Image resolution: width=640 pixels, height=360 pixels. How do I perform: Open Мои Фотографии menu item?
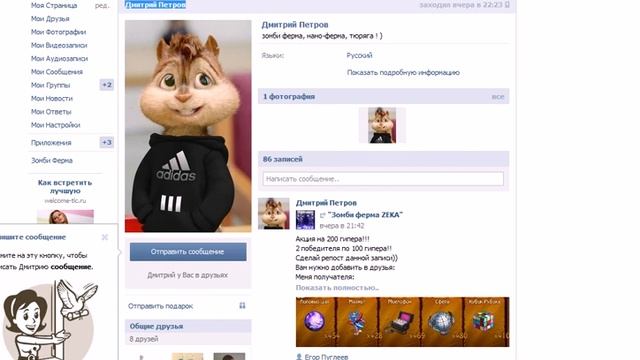coord(58,32)
